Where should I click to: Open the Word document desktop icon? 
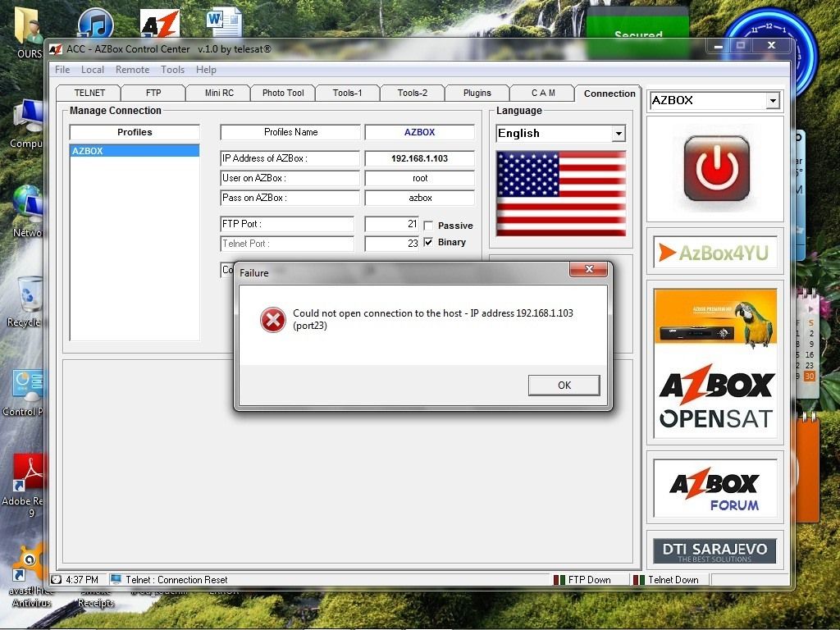pyautogui.click(x=223, y=21)
